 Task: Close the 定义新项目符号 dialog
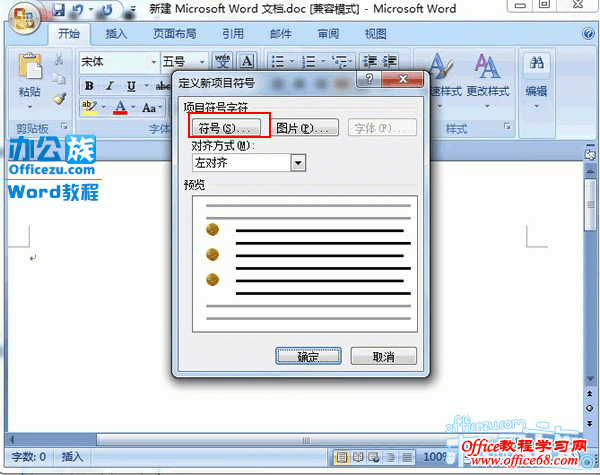click(403, 79)
